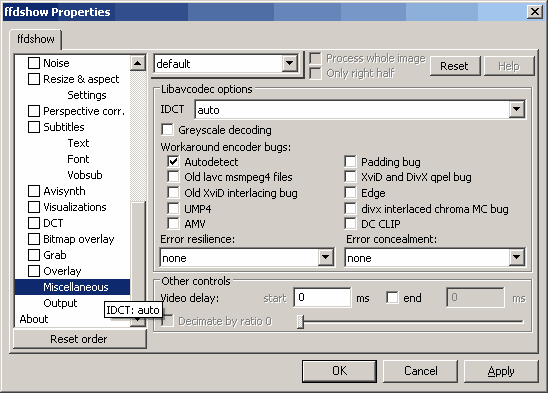Enable Perspective corr. checkbox
The image size is (548, 393).
[34, 111]
